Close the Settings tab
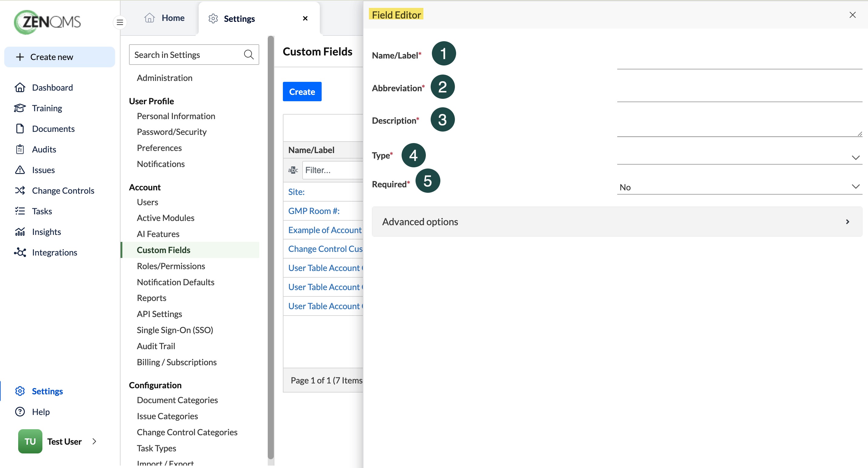Image resolution: width=868 pixels, height=468 pixels. coord(305,18)
